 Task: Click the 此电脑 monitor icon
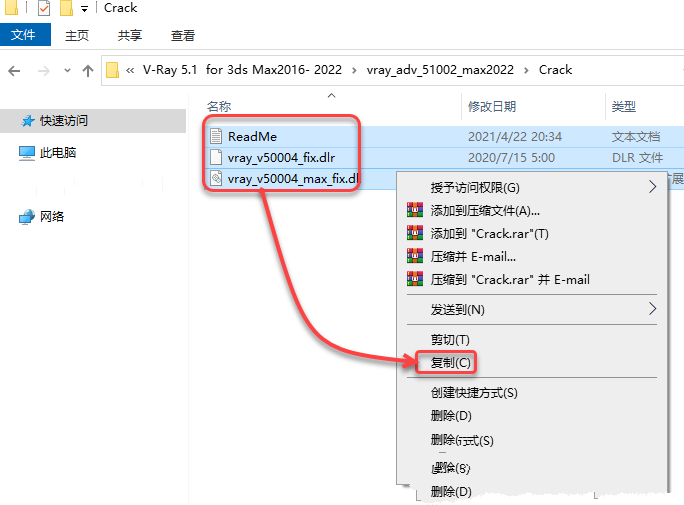click(27, 153)
